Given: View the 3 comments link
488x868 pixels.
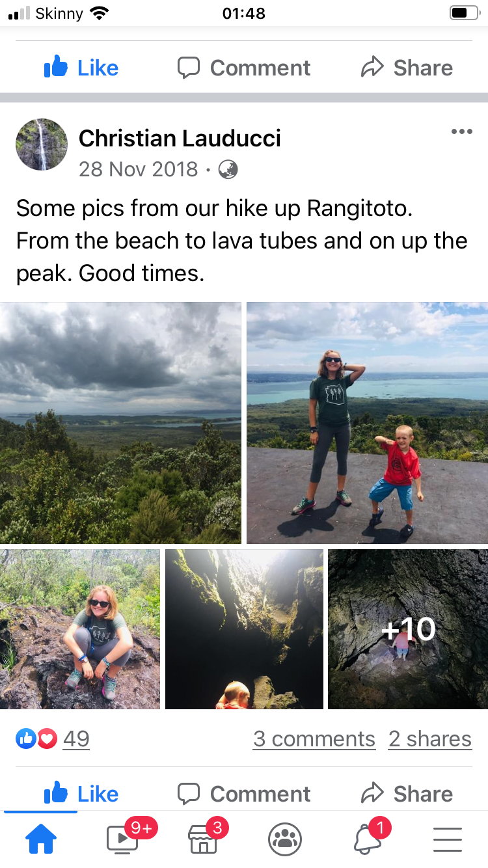Looking at the screenshot, I should pyautogui.click(x=314, y=739).
